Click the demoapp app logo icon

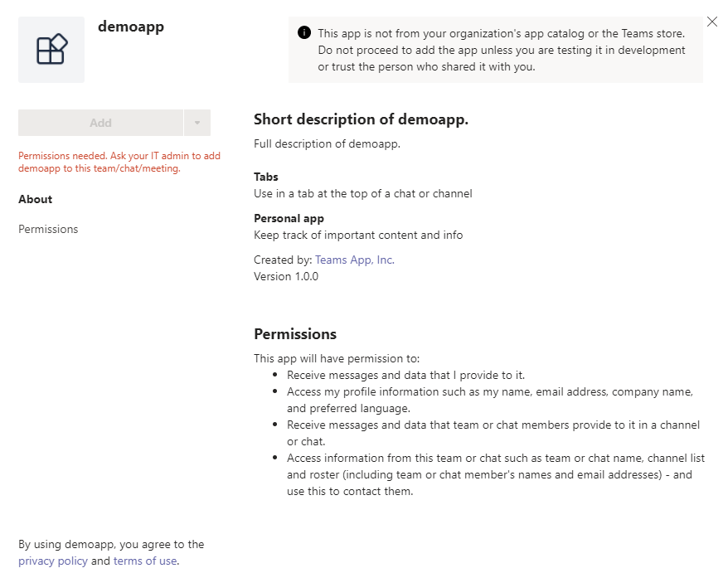tap(51, 50)
